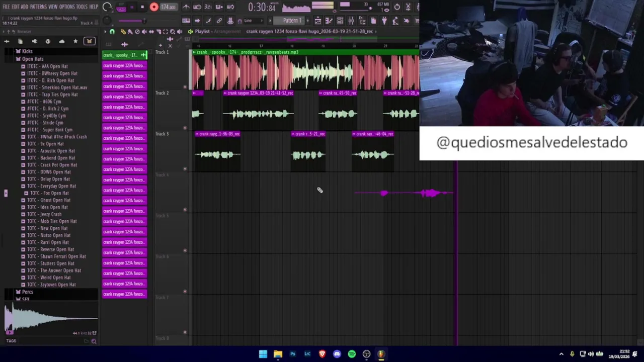Click the sample preview waveform in browser

click(x=50, y=318)
